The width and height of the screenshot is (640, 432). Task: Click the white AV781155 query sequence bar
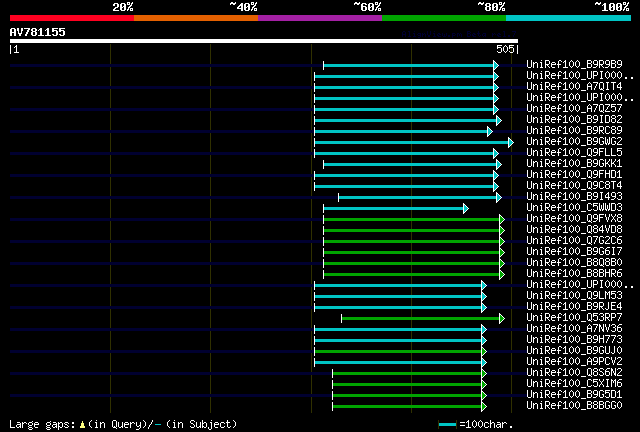coord(264,41)
